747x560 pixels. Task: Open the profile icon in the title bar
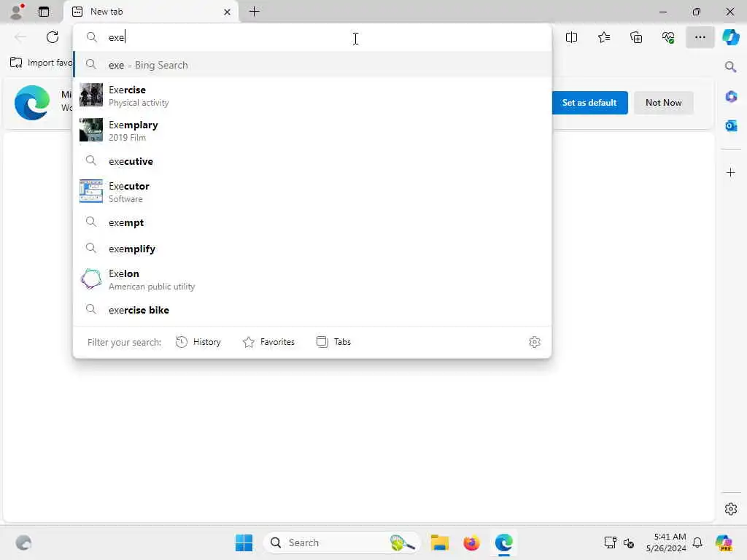[x=18, y=12]
